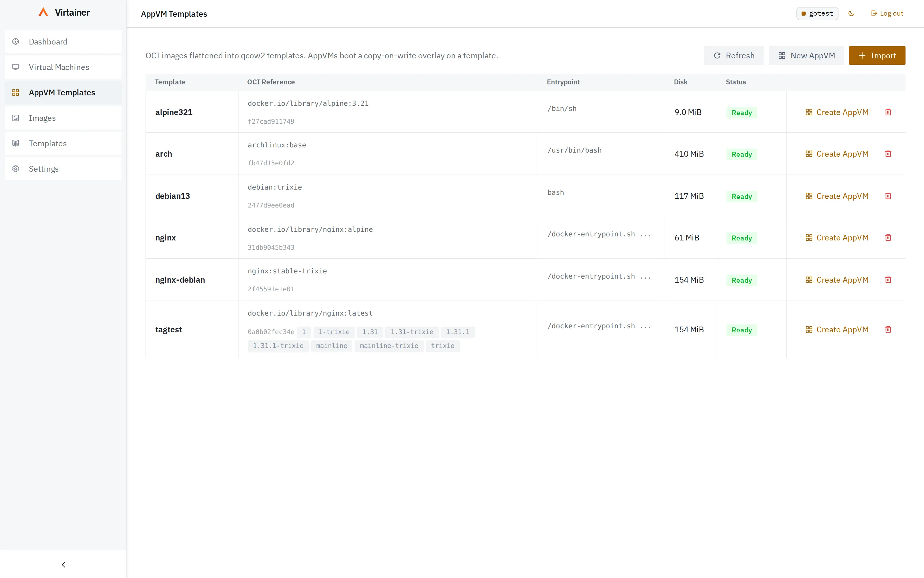Click digest f27cad911749
Screen dimensions: 924x578
point(271,122)
